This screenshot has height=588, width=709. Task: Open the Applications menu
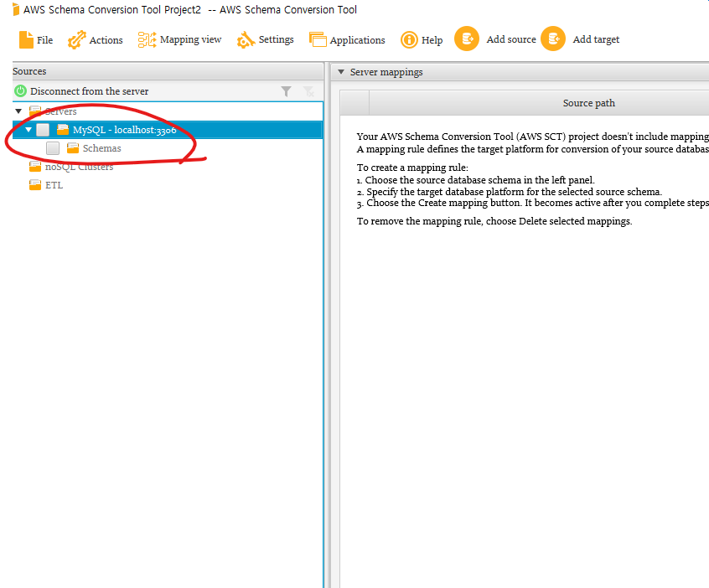347,39
